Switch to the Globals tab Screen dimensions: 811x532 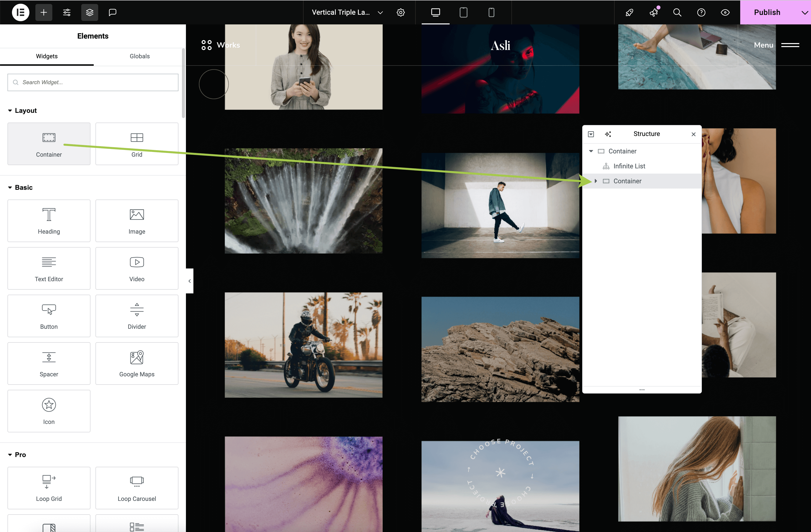pyautogui.click(x=140, y=56)
